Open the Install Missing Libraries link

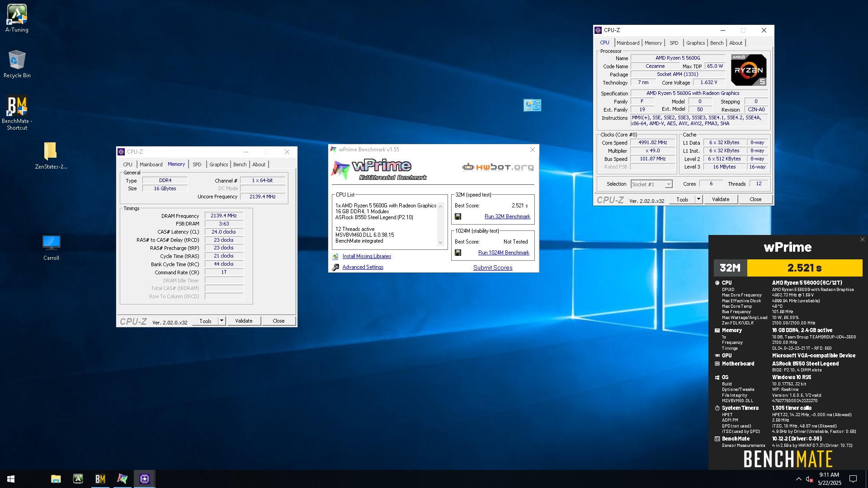(367, 256)
